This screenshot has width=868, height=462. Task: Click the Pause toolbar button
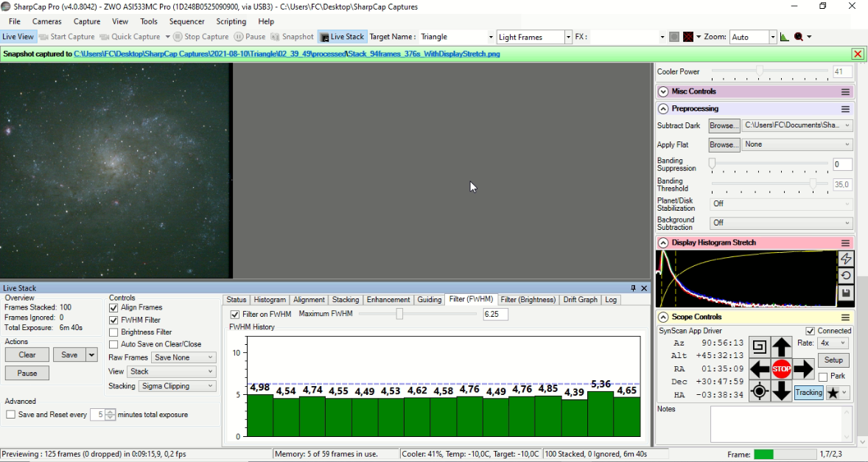click(x=250, y=37)
